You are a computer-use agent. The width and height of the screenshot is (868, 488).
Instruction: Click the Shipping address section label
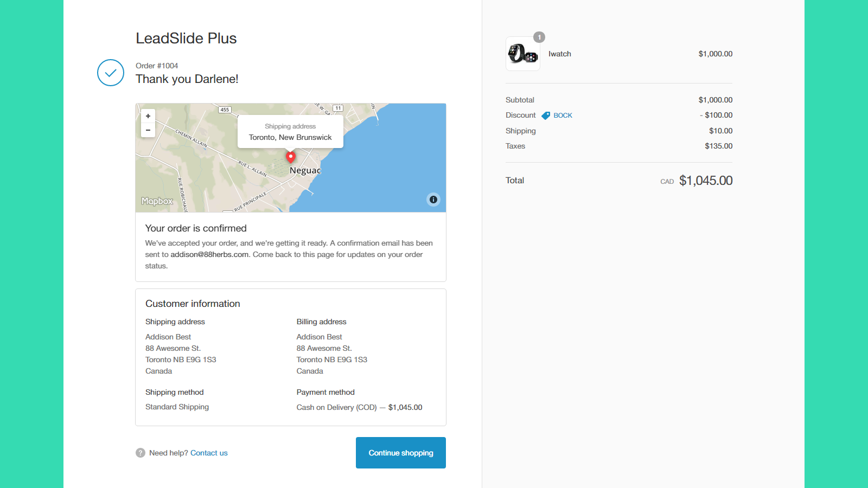[x=175, y=322]
